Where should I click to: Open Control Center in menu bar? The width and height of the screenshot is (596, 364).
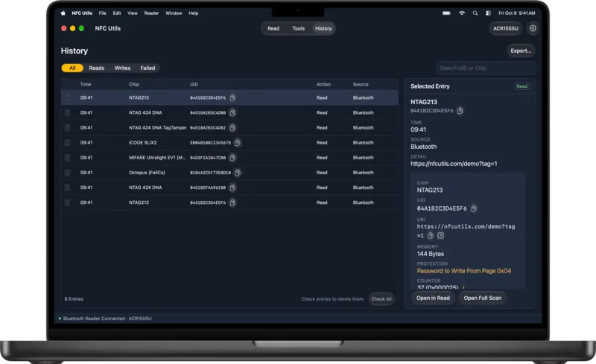click(488, 13)
